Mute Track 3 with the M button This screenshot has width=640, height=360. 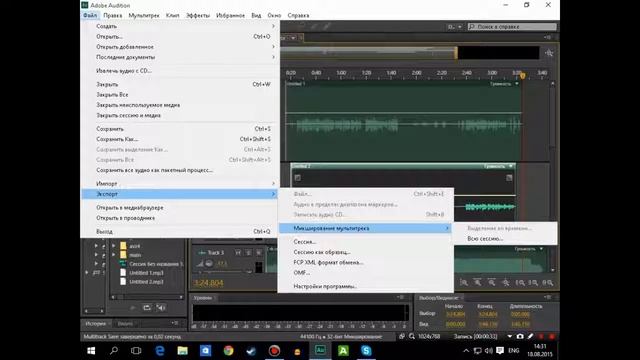pos(238,253)
